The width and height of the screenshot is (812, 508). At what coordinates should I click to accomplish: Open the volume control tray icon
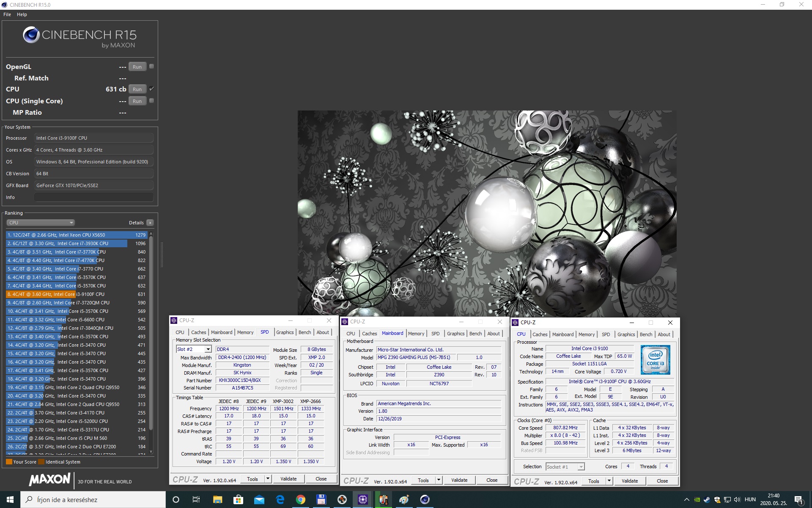(x=737, y=500)
